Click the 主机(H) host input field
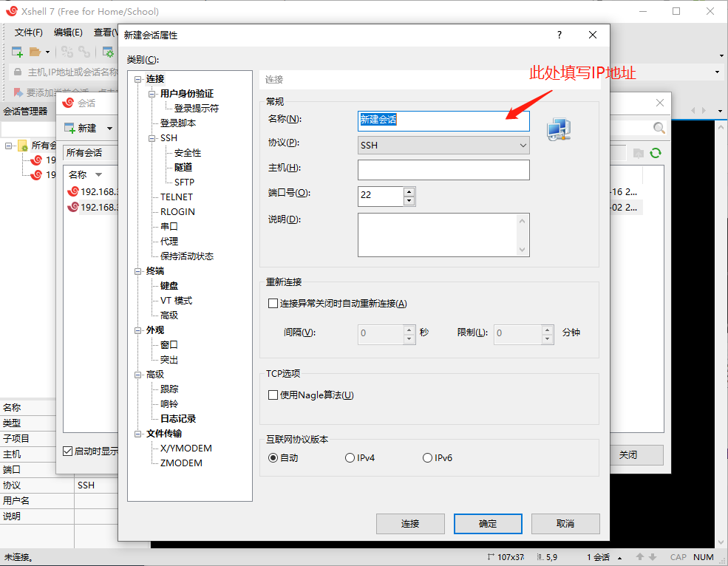728x566 pixels. click(443, 170)
